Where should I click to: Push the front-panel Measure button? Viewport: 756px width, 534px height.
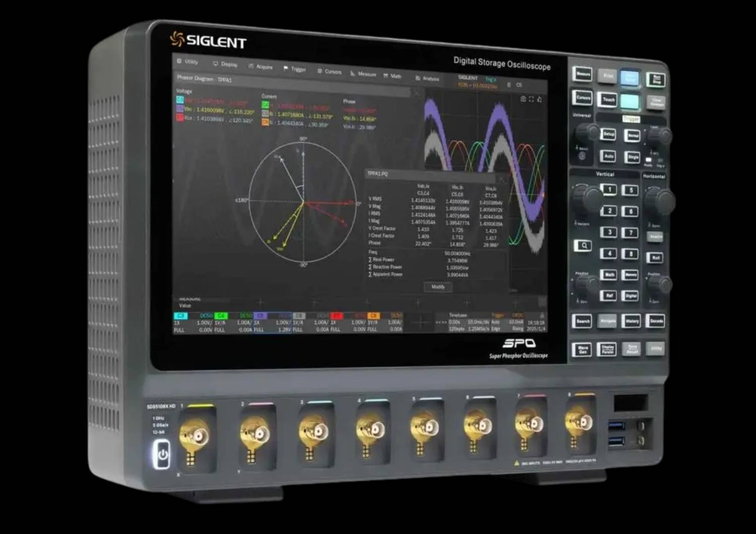pyautogui.click(x=583, y=74)
